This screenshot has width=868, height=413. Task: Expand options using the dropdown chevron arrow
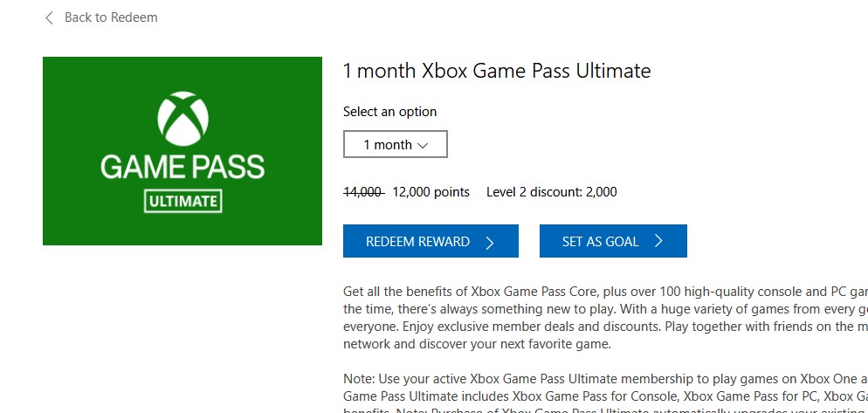coord(424,145)
